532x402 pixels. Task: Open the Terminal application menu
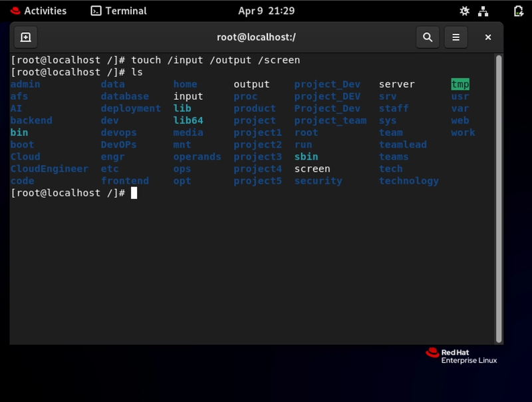click(119, 11)
